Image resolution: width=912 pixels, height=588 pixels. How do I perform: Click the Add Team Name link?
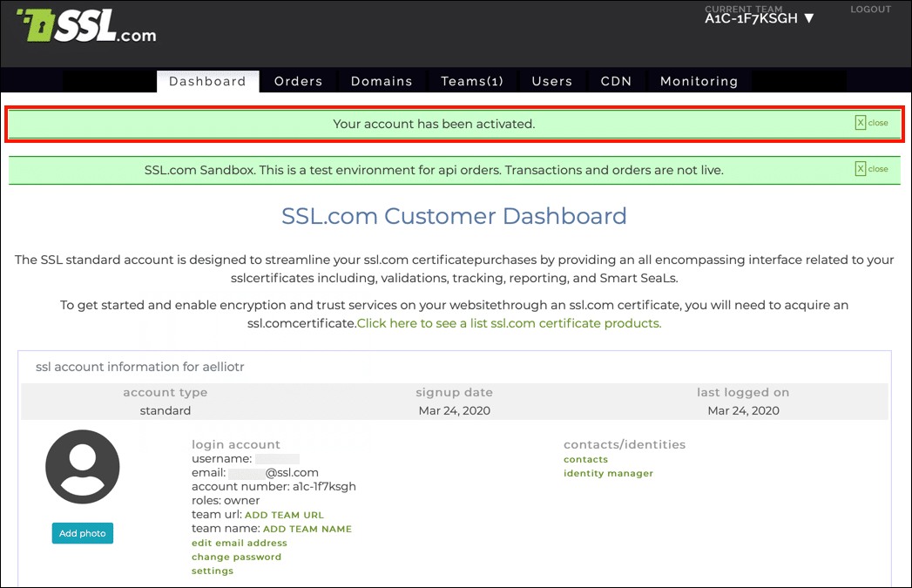point(307,529)
